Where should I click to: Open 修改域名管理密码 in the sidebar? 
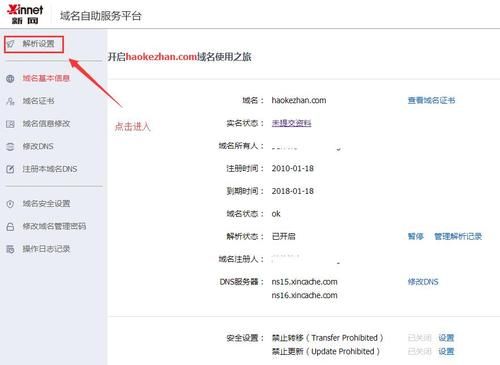tap(54, 226)
